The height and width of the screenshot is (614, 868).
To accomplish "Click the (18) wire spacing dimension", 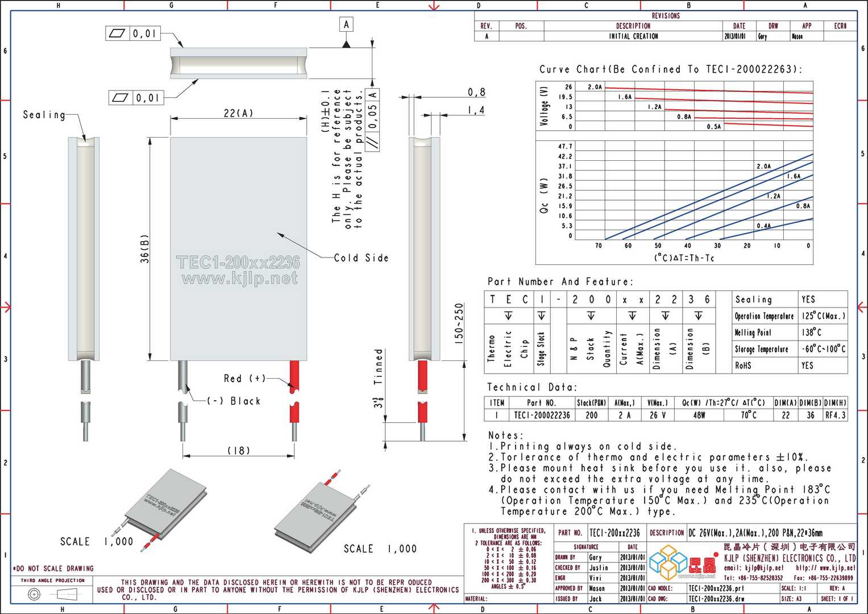I will point(239,450).
